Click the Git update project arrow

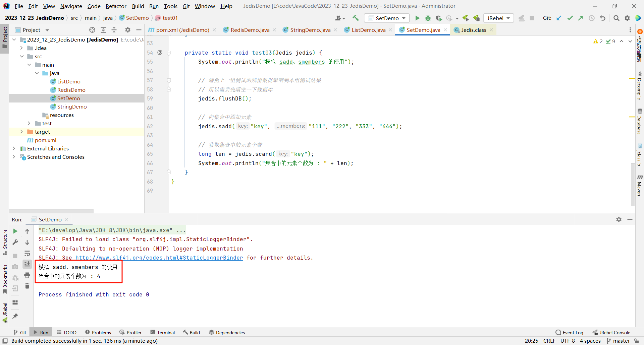[559, 18]
